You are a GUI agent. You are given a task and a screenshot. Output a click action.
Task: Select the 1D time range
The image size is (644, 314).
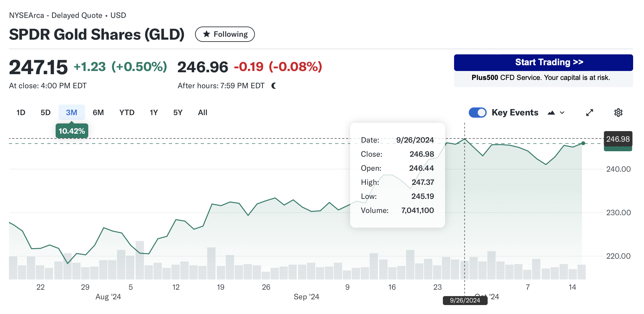click(21, 113)
